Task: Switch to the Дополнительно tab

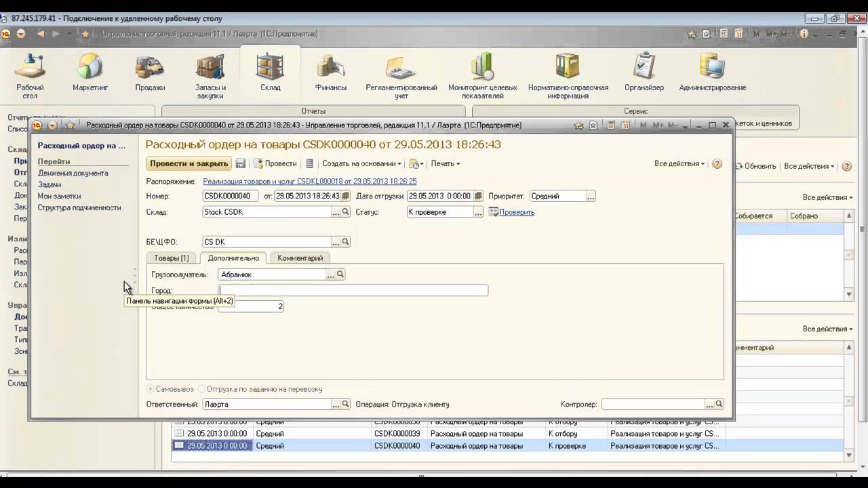Action: pos(233,258)
